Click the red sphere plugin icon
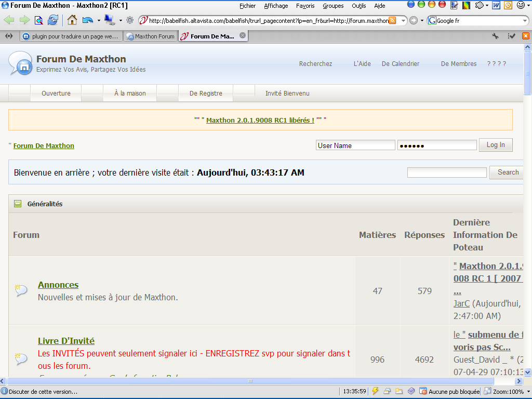 (442, 4)
